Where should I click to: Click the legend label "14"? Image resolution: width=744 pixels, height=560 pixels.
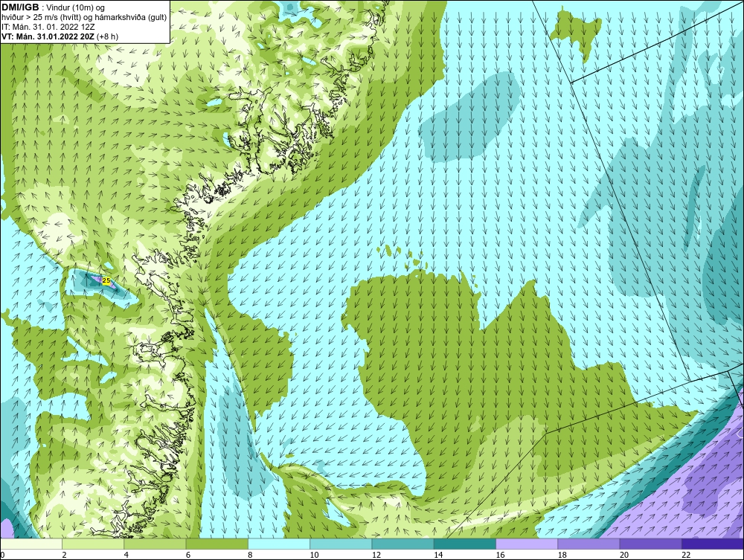coord(438,556)
